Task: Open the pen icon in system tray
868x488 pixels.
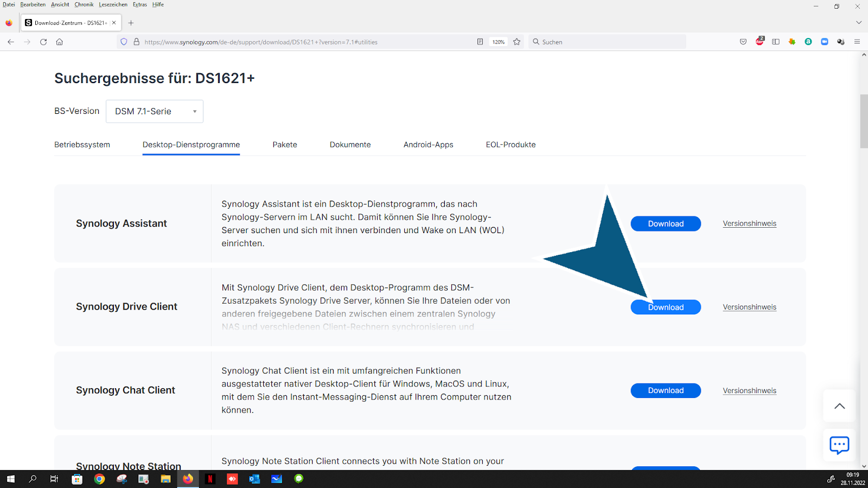Action: coord(830,479)
